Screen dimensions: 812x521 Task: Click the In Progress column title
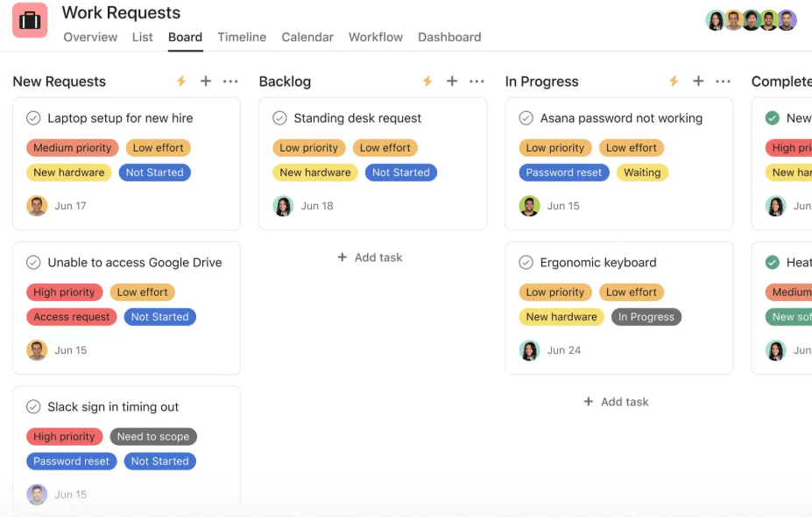[x=541, y=81]
